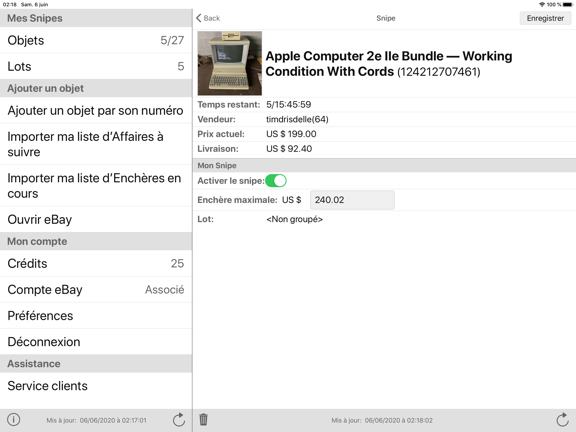Tap the seller name timdrisdelle(64)
576x432 pixels.
pyautogui.click(x=297, y=119)
